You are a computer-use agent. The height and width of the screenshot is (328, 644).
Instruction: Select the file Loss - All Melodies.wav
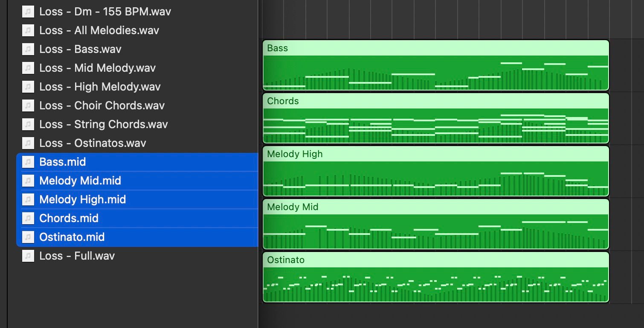(x=99, y=30)
